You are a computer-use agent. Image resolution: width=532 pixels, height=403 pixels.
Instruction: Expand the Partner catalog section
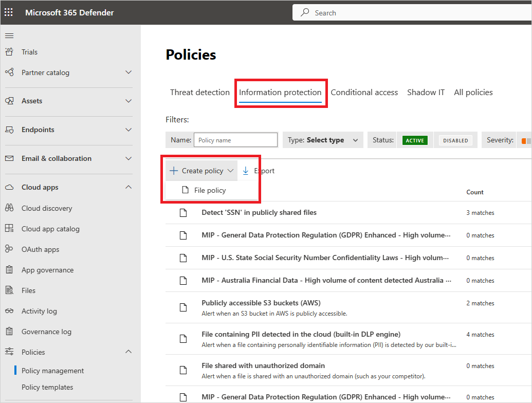point(129,72)
